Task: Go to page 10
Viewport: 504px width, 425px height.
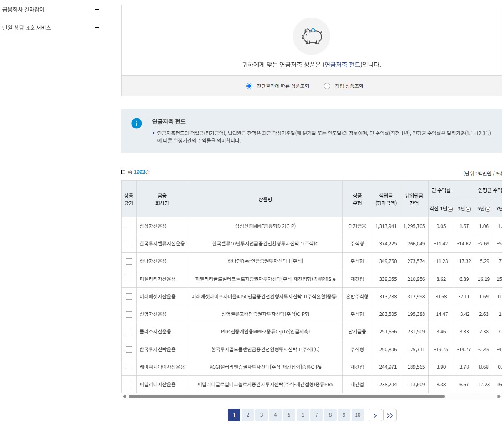Action: click(x=358, y=415)
